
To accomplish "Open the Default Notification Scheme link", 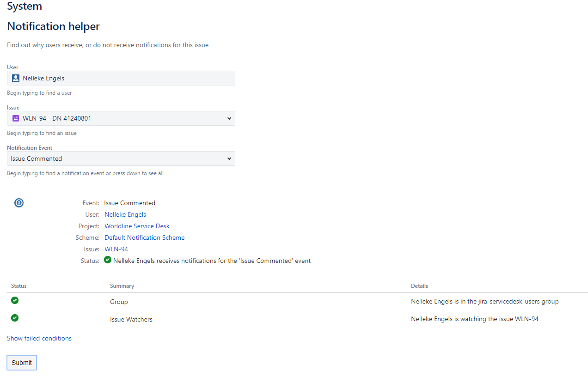I will point(144,237).
